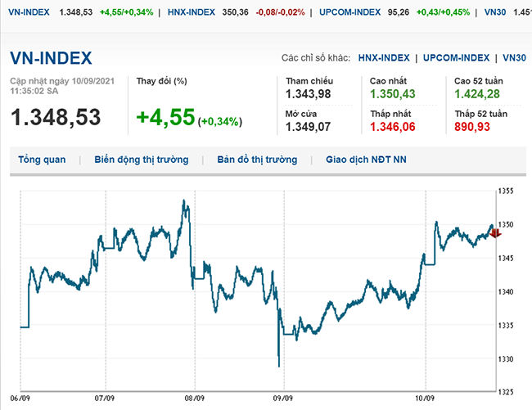The width and height of the screenshot is (532, 410).
Task: Open HNX-INDEX link beside Các chỉ số khác
Action: point(385,58)
